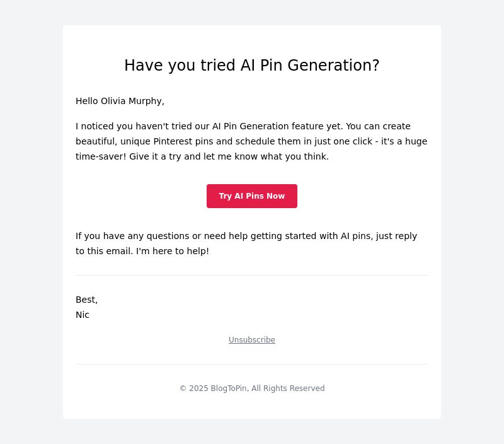Select the name 'Murphy' in the greeting
The image size is (504, 444).
(146, 101)
